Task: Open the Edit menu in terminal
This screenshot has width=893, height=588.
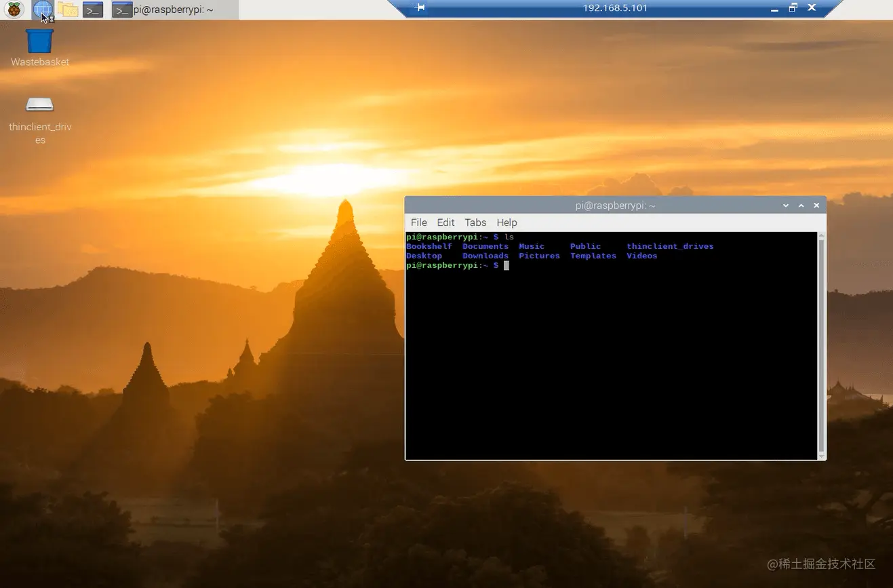Action: [x=445, y=222]
